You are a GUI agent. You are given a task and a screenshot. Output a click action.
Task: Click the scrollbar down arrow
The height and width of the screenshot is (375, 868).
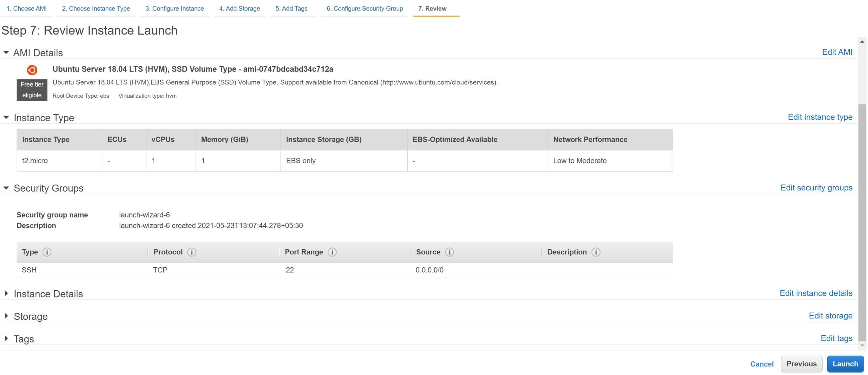tap(862, 346)
